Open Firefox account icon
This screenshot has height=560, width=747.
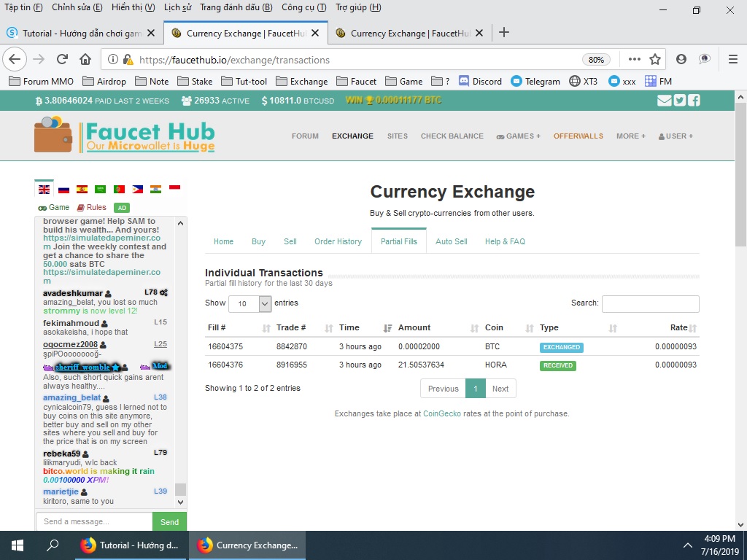[681, 59]
